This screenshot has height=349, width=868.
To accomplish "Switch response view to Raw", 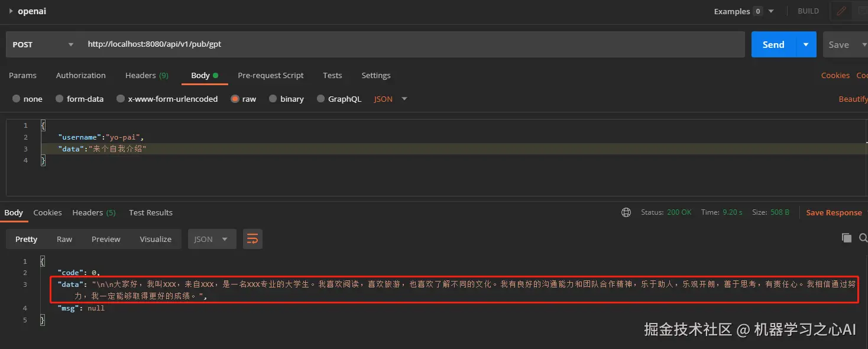I will 64,239.
